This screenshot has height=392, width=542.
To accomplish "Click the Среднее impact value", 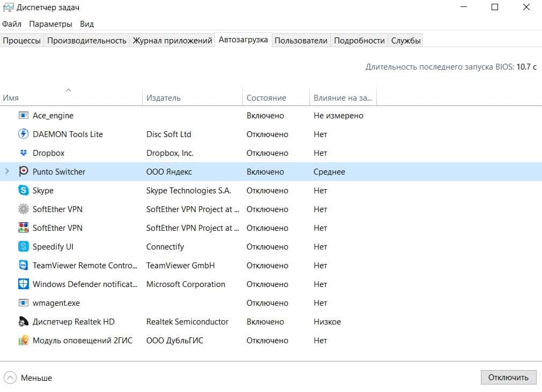I will point(329,172).
